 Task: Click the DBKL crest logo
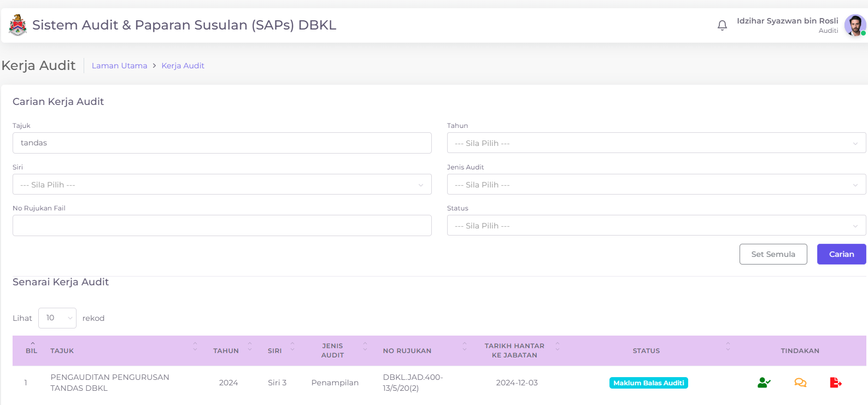(x=17, y=25)
